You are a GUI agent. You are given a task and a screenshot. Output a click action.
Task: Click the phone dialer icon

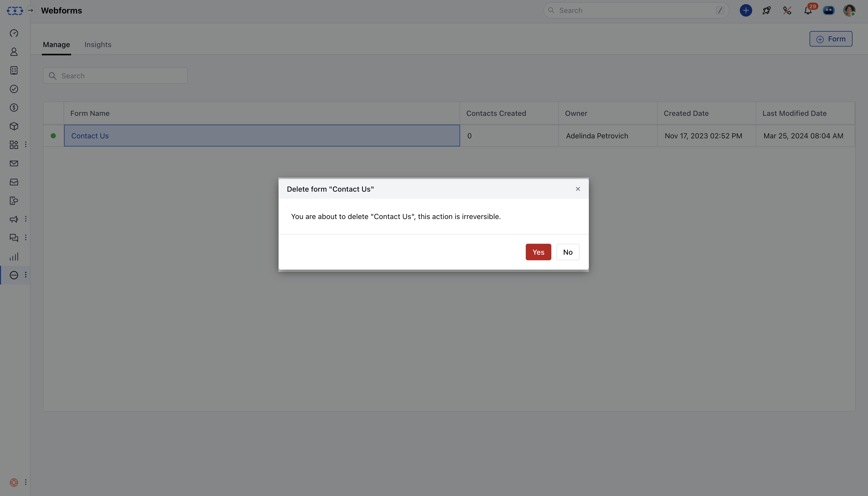[787, 11]
